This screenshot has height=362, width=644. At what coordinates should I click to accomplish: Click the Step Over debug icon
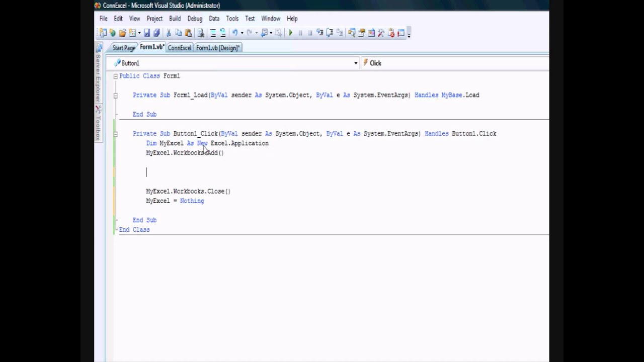pos(330,33)
